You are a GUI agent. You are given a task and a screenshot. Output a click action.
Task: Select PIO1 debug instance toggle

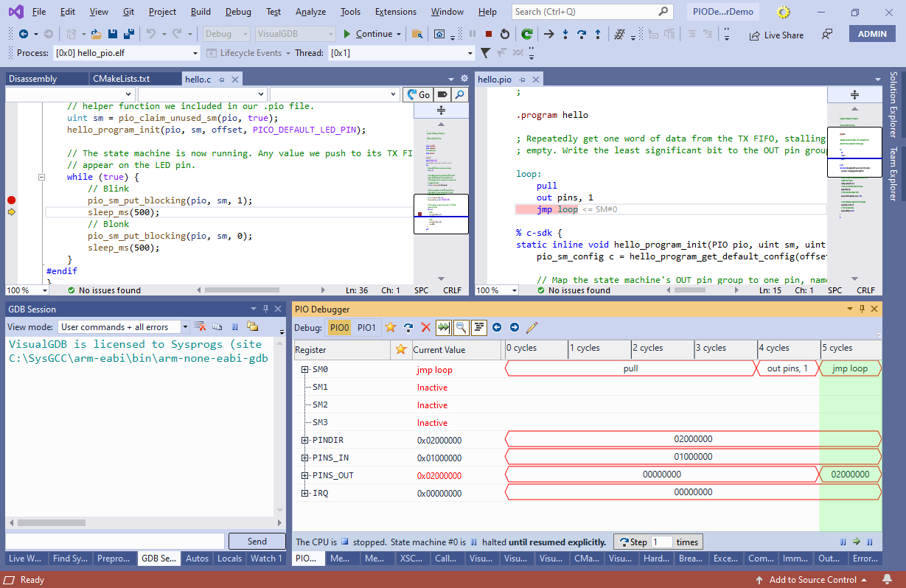(x=366, y=327)
